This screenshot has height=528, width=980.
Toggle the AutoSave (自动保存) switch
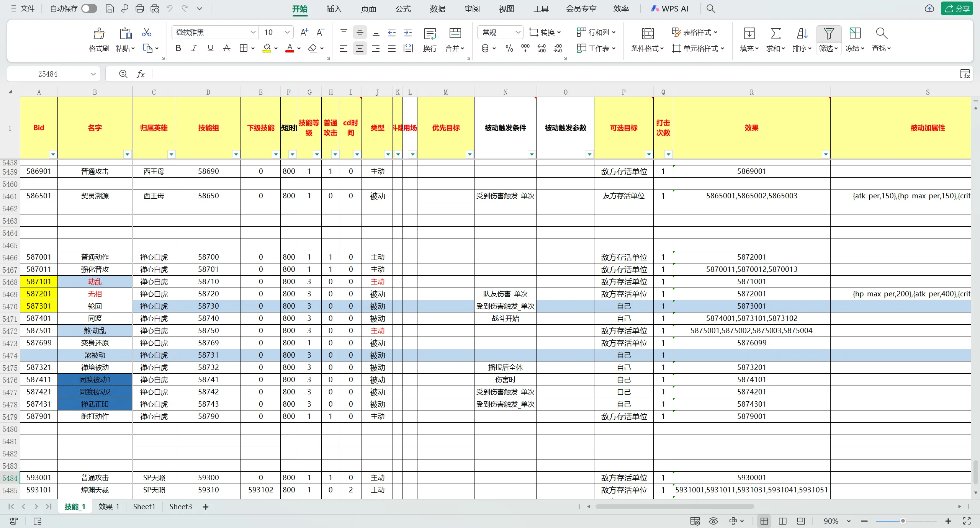pos(89,8)
